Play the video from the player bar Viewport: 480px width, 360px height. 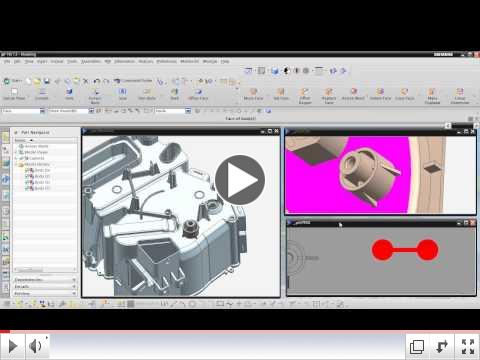pos(13,346)
